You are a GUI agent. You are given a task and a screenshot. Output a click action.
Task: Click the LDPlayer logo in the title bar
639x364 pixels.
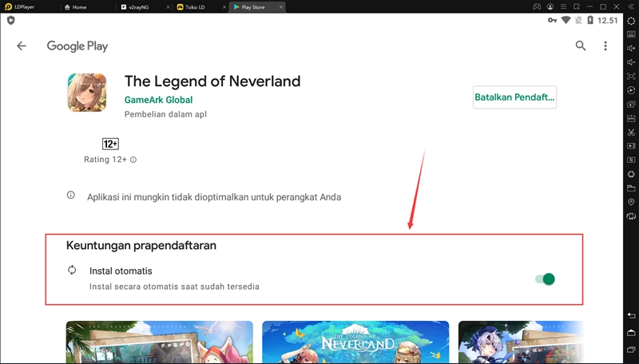(x=8, y=7)
